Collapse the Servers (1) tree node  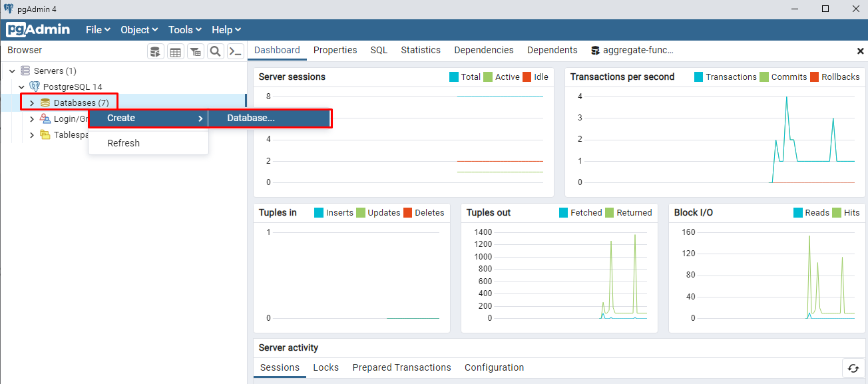tap(12, 71)
